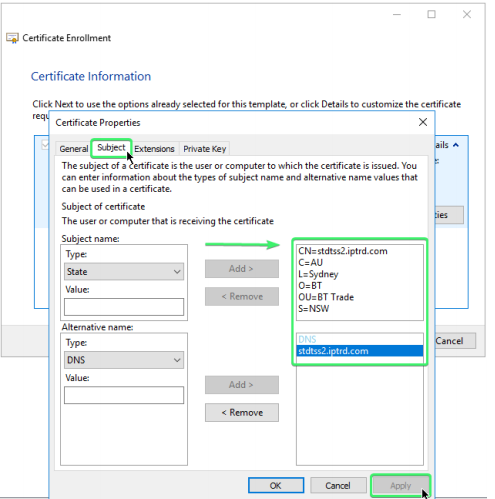The height and width of the screenshot is (499, 495).
Task: Select CN=stdtss2.iptrd.com in subject list
Action: tap(343, 251)
